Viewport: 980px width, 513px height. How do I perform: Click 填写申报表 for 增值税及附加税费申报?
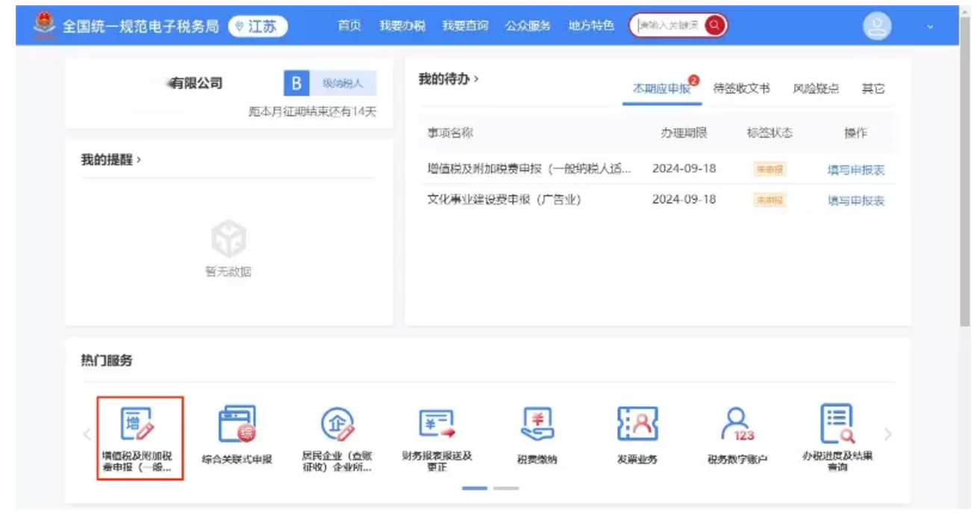point(855,170)
